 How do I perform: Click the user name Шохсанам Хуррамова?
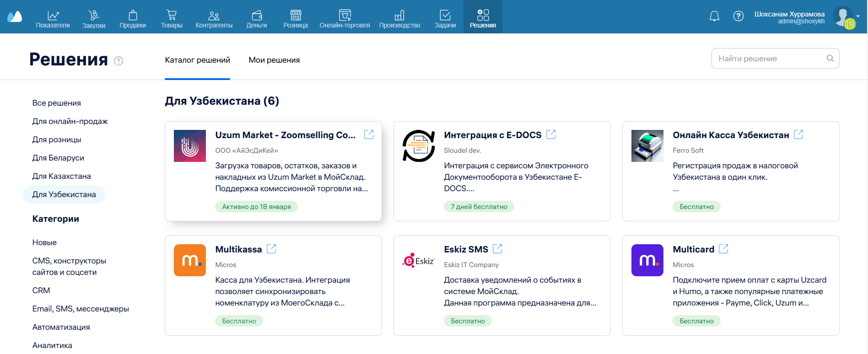point(789,14)
